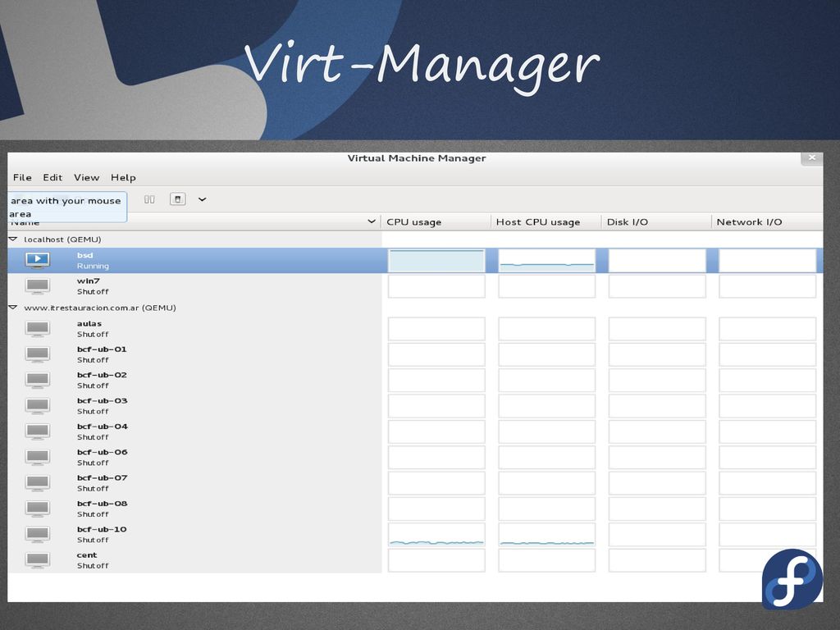The image size is (840, 630).
Task: Click the bcf-ub-08 VM monitor icon
Action: pos(38,509)
